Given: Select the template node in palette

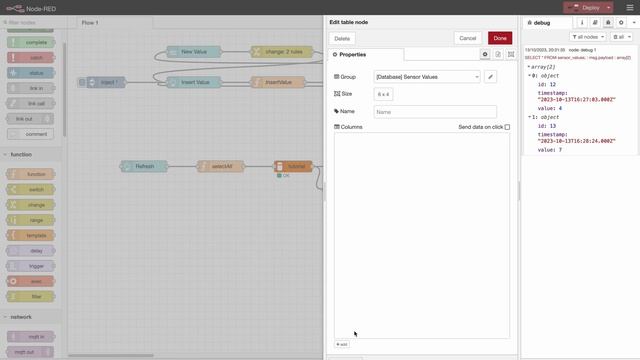Looking at the screenshot, I should [x=31, y=236].
